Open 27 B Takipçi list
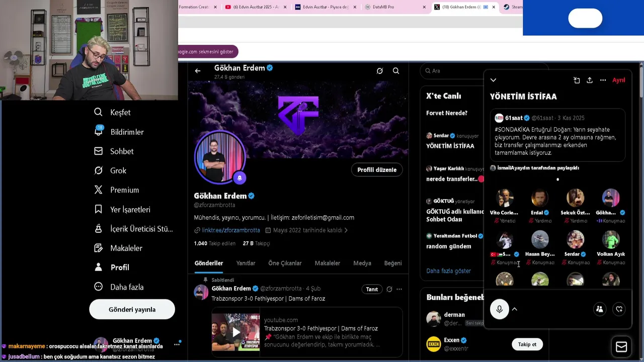Image resolution: width=644 pixels, height=362 pixels. (x=257, y=243)
